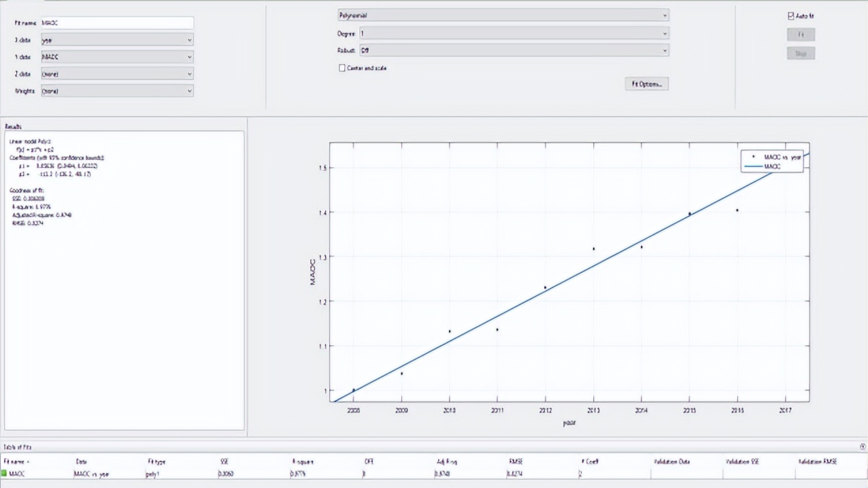Viewport: 868px width, 488px height.
Task: Enable the Center and scale checkbox
Action: pyautogui.click(x=342, y=68)
